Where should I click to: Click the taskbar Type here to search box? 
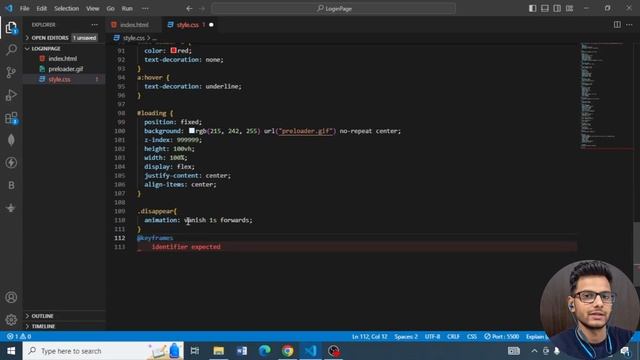[x=103, y=351]
